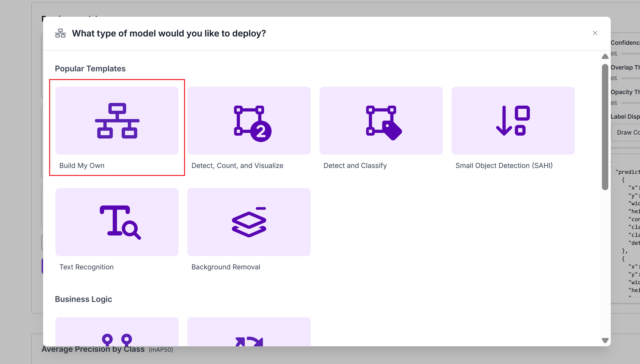Click the 'Average Precision by Class' heading

point(93,349)
